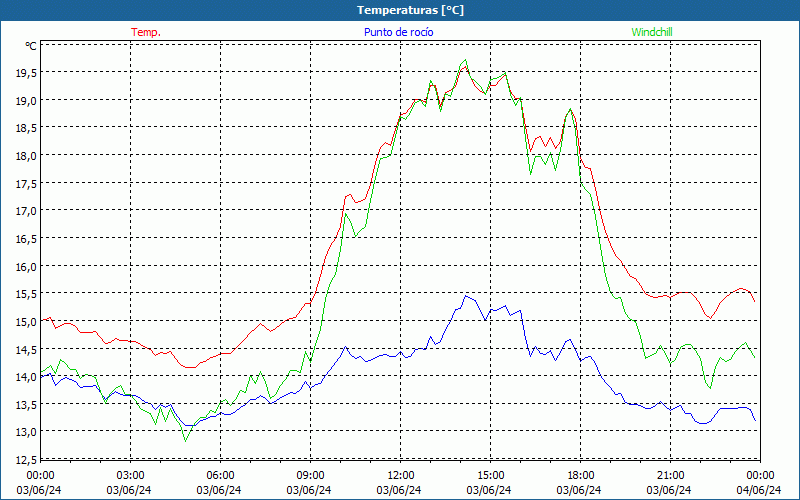
Task: Click the green windchill minimum near 05:00
Action: (185, 440)
